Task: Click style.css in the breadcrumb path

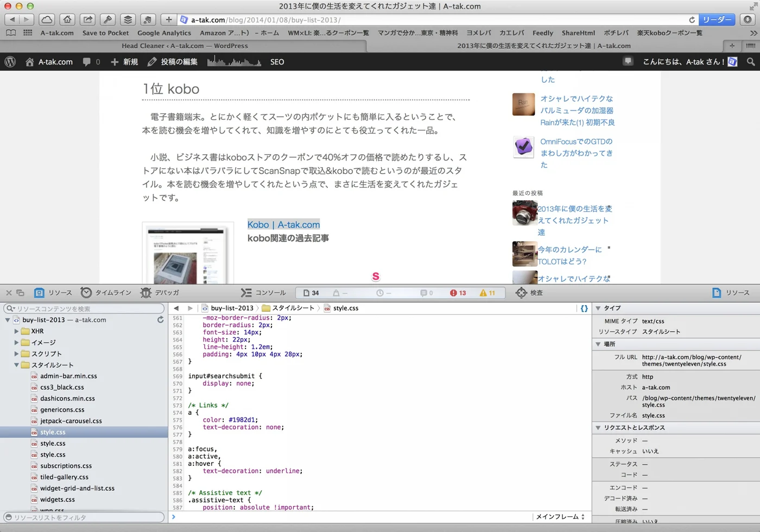Action: click(346, 308)
